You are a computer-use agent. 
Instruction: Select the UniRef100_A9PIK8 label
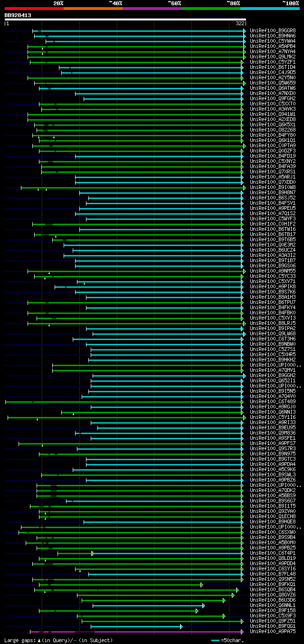click(x=273, y=286)
